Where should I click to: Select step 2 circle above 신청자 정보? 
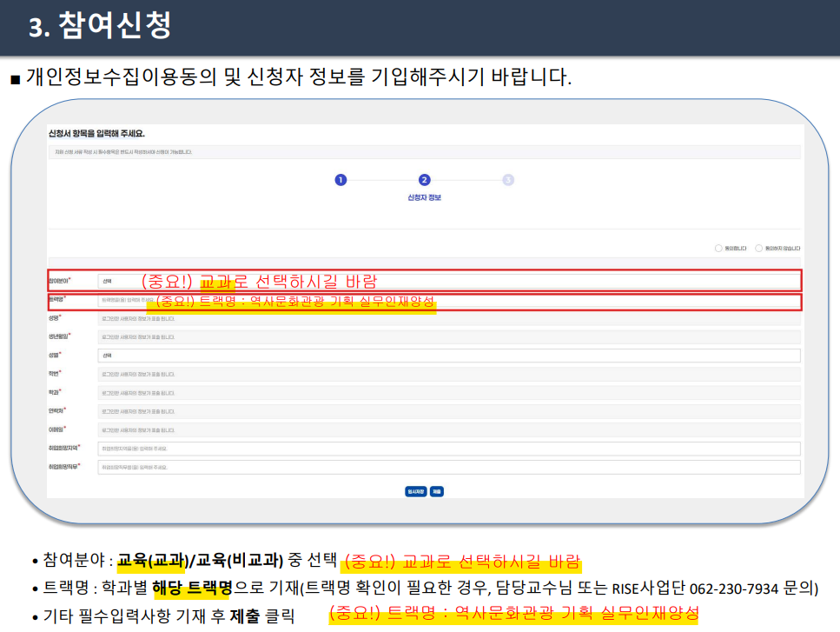424,180
